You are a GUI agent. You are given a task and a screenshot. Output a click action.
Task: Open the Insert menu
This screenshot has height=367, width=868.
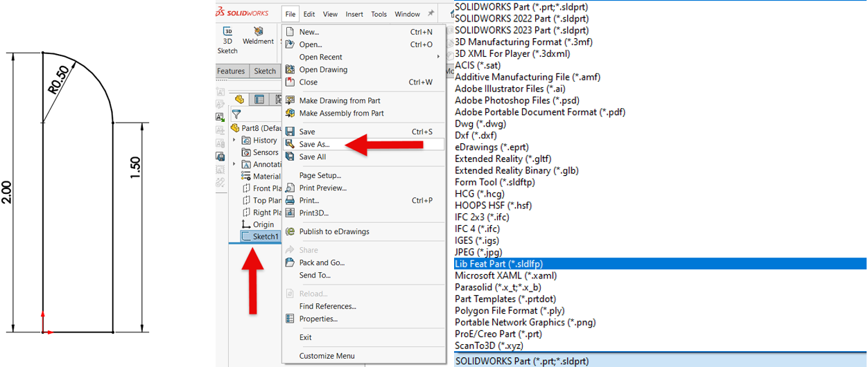(x=354, y=14)
